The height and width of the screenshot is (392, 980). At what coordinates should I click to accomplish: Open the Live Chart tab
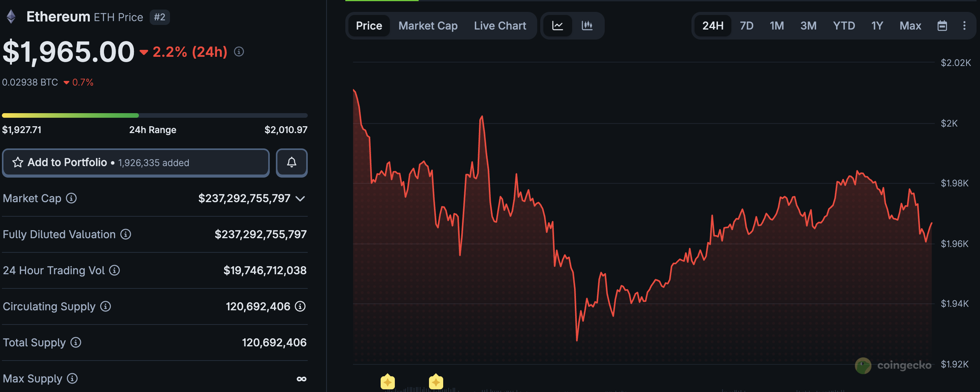pyautogui.click(x=500, y=26)
